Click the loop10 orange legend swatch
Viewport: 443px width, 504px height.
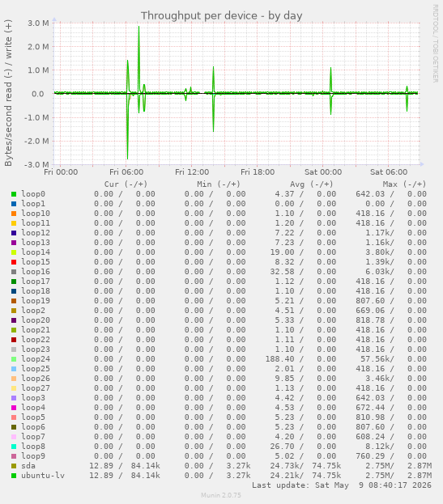pos(14,214)
